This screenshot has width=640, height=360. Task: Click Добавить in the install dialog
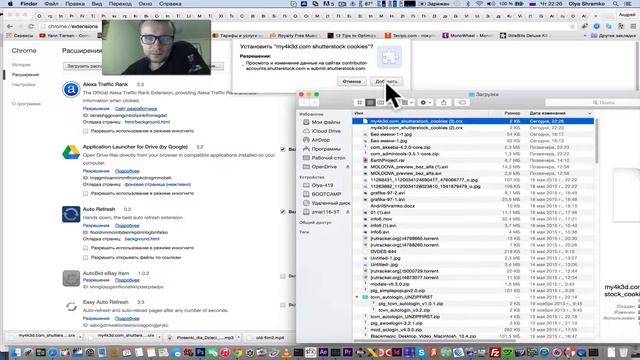(386, 82)
